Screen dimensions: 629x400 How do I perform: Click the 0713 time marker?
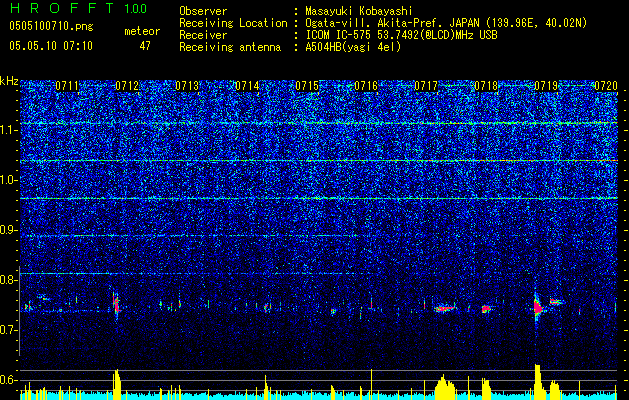point(187,86)
